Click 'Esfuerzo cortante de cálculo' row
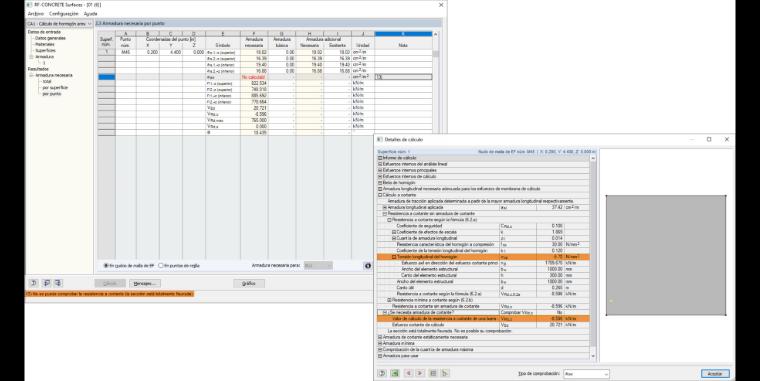The width and height of the screenshot is (760, 381). [x=483, y=325]
